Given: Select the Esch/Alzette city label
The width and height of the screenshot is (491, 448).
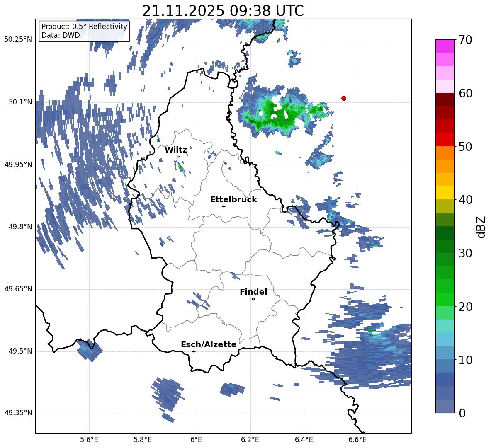Looking at the screenshot, I should [209, 344].
